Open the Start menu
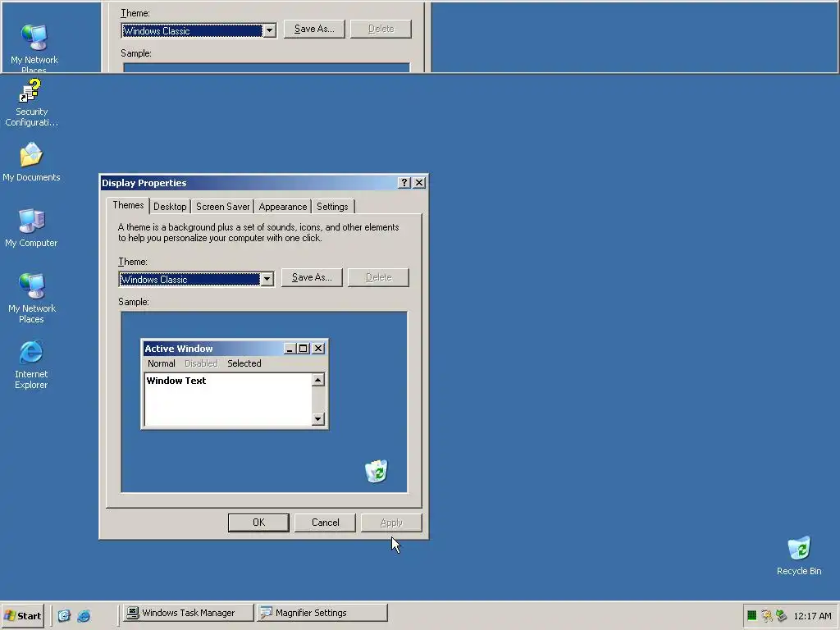 (x=22, y=615)
